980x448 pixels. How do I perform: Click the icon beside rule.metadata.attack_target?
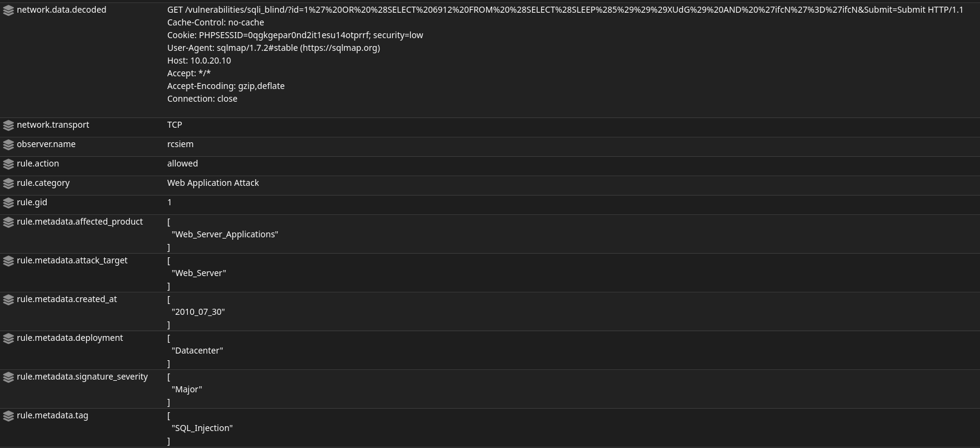click(x=8, y=261)
